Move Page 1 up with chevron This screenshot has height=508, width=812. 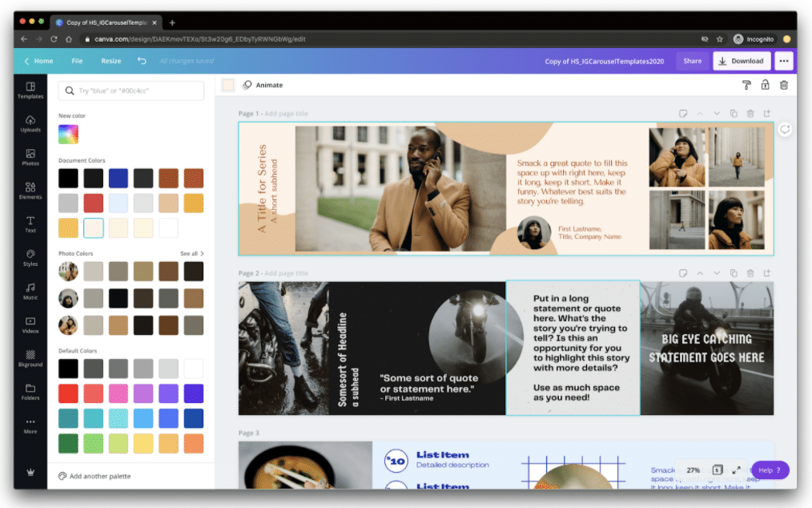(x=700, y=114)
